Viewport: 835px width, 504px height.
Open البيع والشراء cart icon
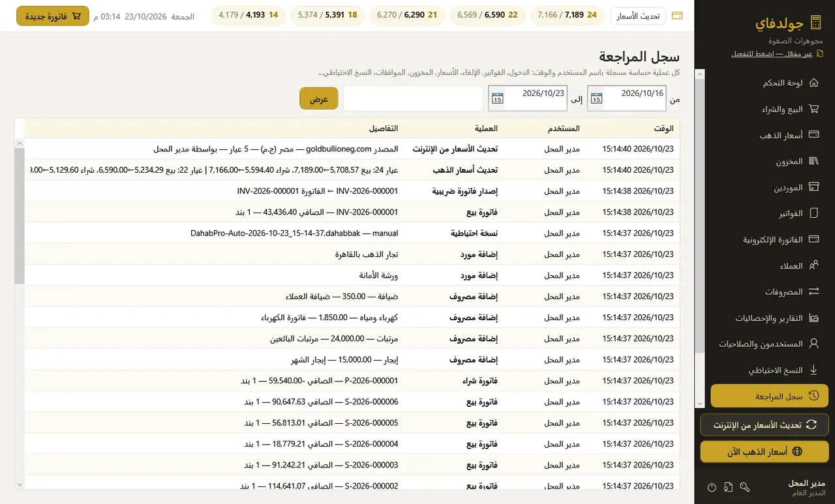pos(813,109)
